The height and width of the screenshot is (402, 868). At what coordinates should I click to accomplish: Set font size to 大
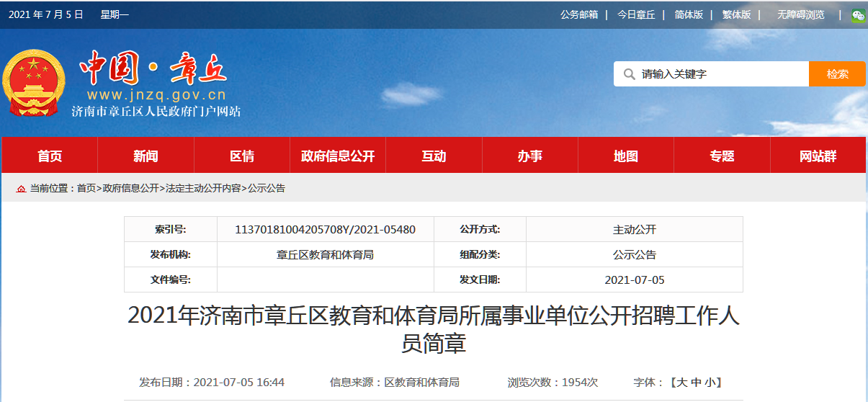(682, 383)
